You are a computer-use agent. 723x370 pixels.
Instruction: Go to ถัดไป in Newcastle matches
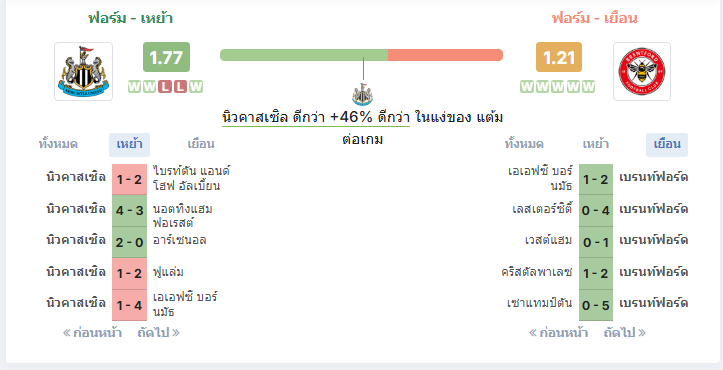tap(159, 333)
